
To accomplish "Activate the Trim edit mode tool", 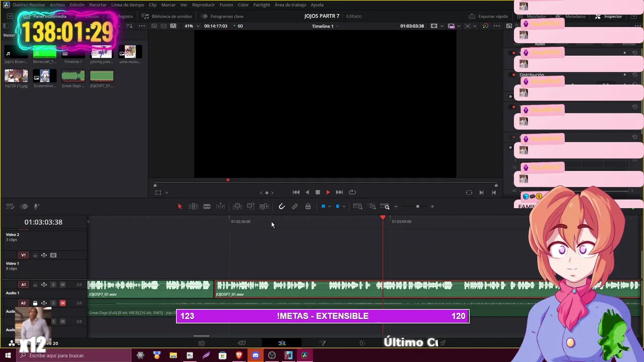I will point(193,207).
